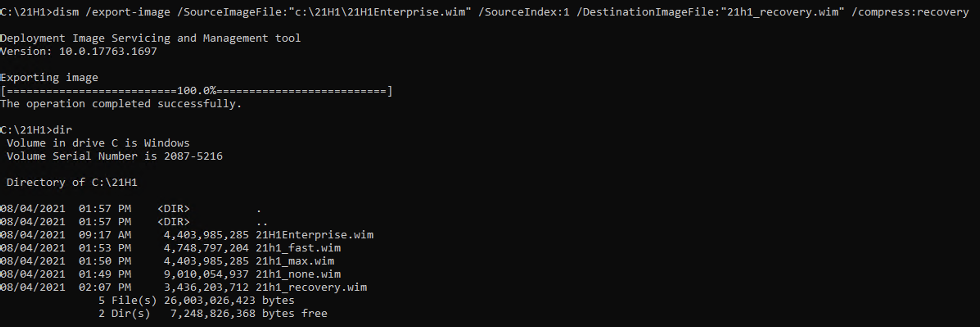Click the dism command text

pyautogui.click(x=65, y=12)
